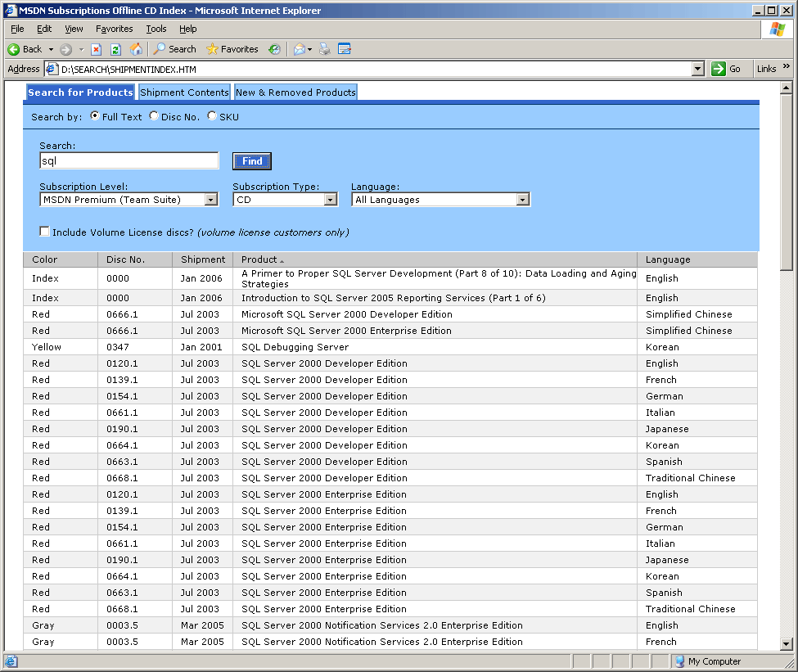Screen dimensions: 798x672
Task: Click the Find button
Action: click(252, 161)
